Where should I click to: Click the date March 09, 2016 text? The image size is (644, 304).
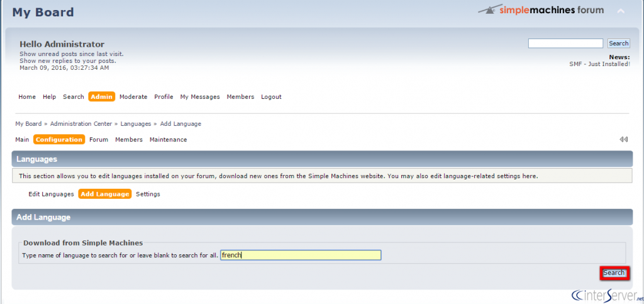point(64,68)
